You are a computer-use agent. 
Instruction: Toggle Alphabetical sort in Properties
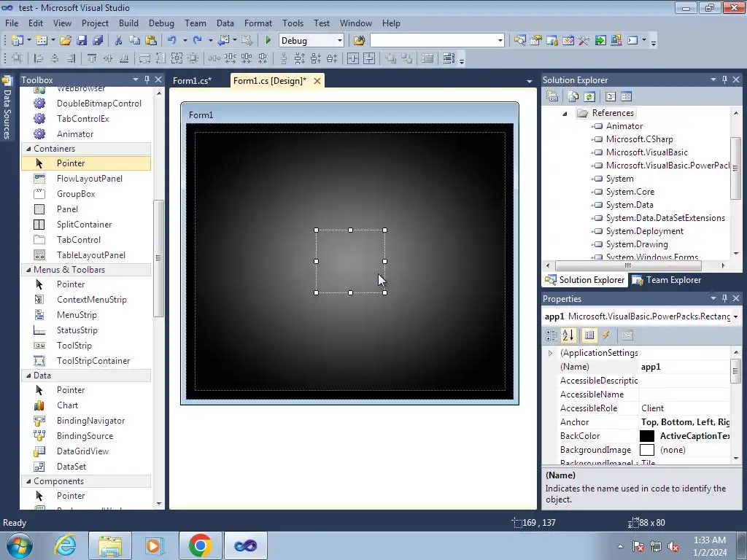568,335
